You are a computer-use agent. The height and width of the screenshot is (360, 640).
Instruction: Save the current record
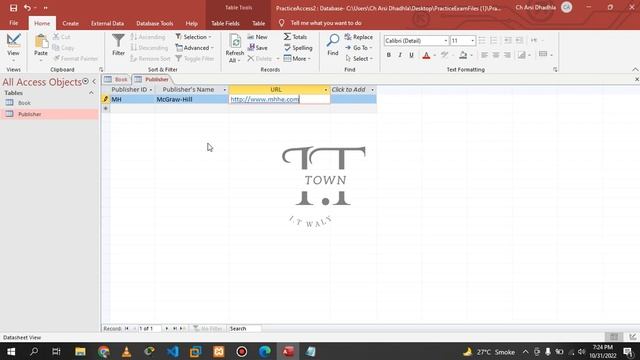pyautogui.click(x=258, y=48)
